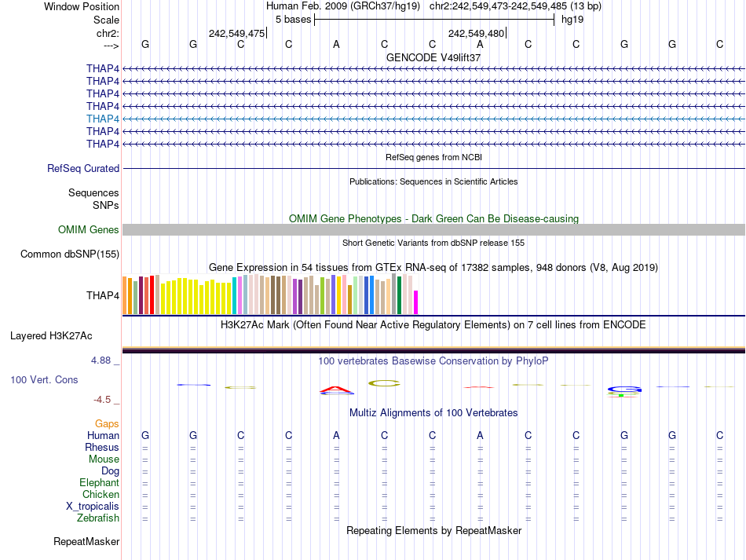The image size is (746, 560).
Task: Click the SNPs track label
Action: click(x=106, y=205)
